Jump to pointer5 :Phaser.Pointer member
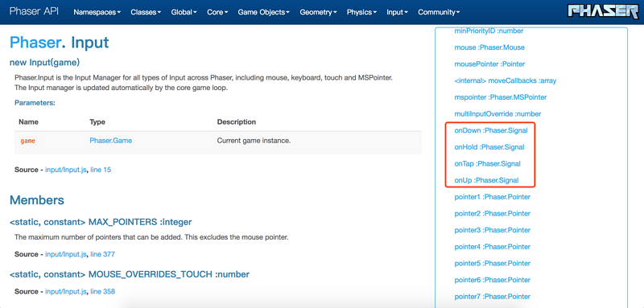This screenshot has width=644, height=308. [x=493, y=263]
